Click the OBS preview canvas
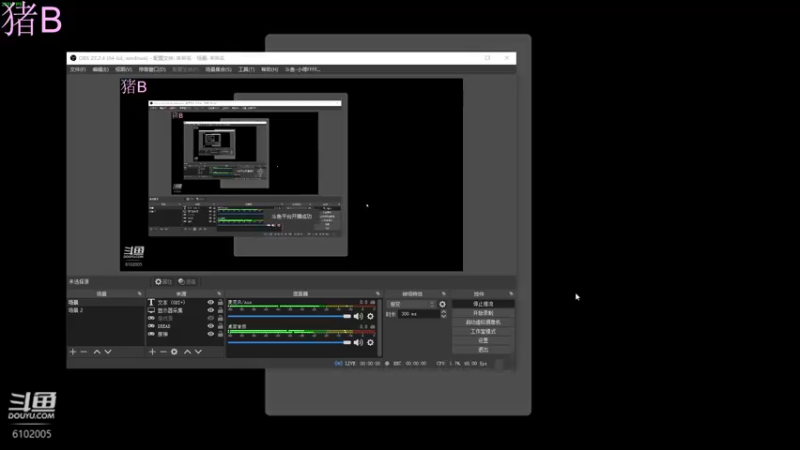This screenshot has height=450, width=800. pyautogui.click(x=291, y=174)
